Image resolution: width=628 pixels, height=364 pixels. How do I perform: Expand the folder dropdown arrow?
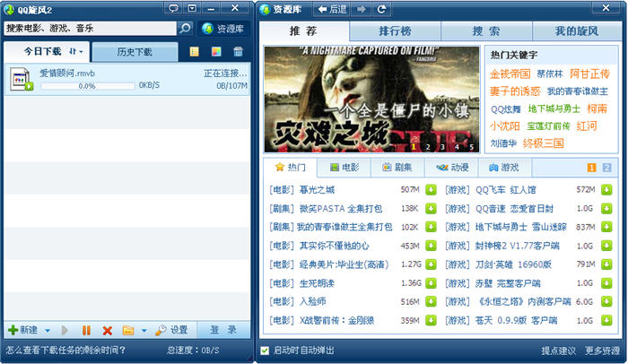coord(144,330)
